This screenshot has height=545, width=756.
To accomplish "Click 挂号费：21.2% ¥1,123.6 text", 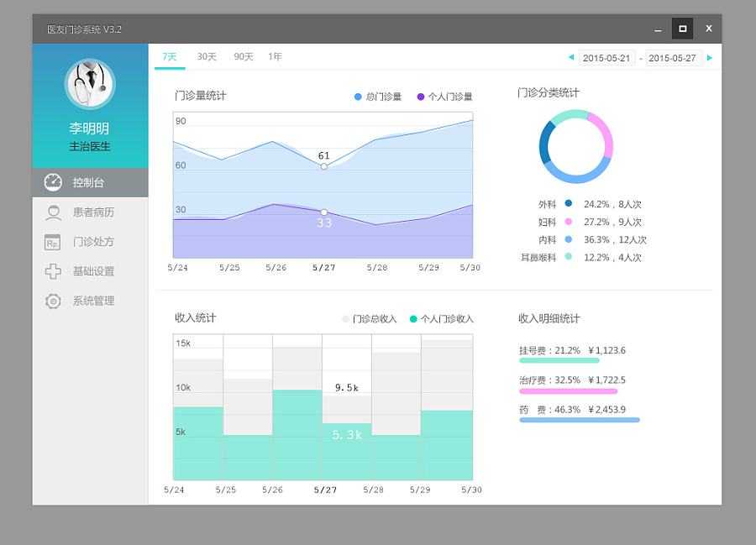I will 572,350.
